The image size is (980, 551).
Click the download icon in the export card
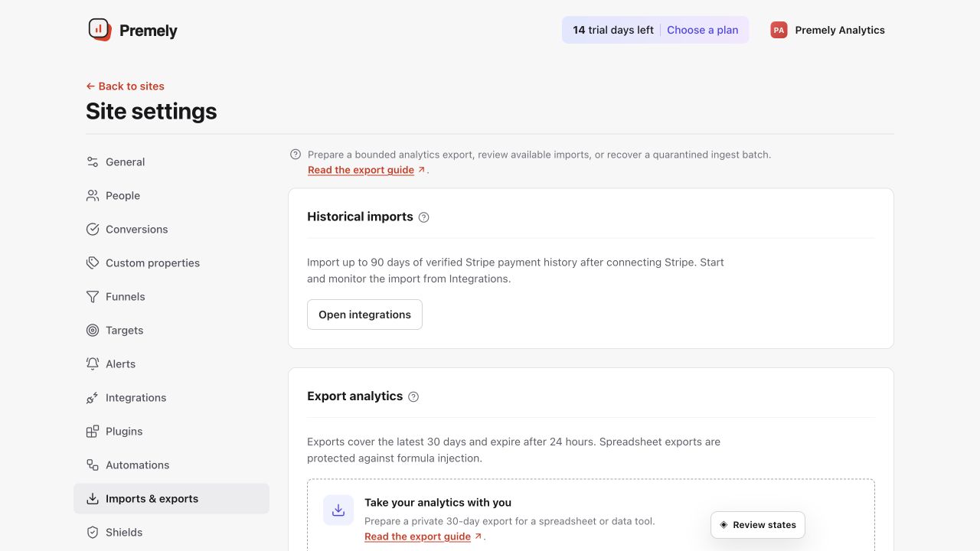(x=338, y=510)
